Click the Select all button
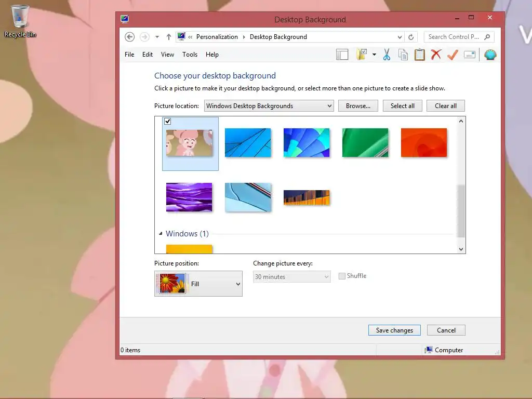This screenshot has width=532, height=399. (403, 105)
